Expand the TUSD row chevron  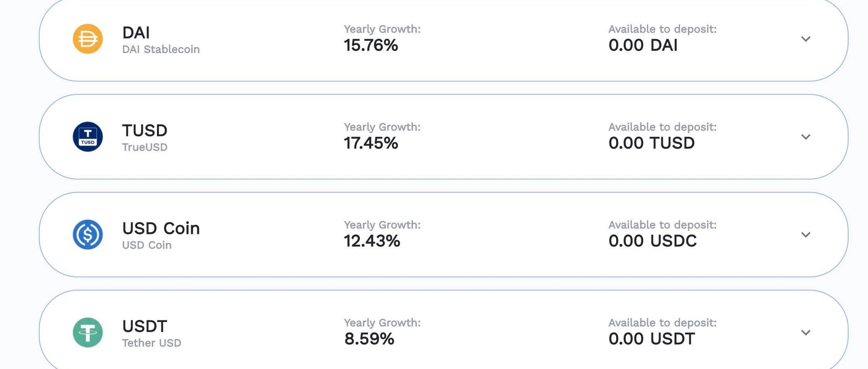tap(806, 137)
